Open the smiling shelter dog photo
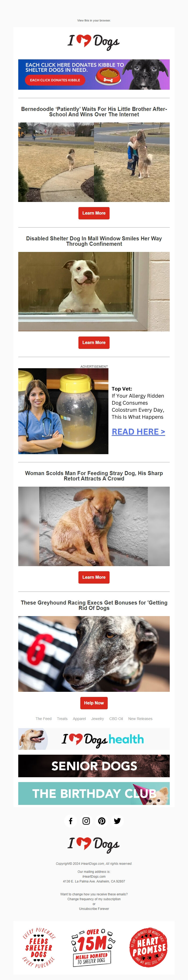Screen dimensions: 188x980 pyautogui.click(x=94, y=291)
